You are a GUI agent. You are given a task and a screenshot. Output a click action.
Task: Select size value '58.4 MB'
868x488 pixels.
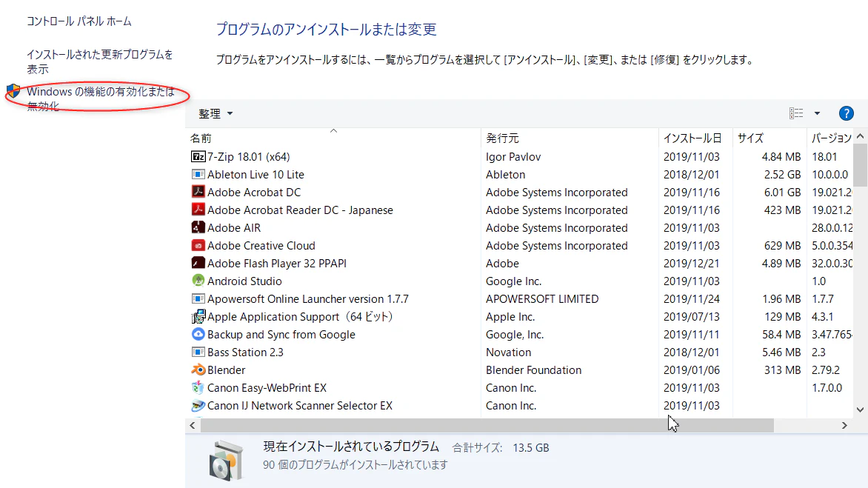click(781, 334)
